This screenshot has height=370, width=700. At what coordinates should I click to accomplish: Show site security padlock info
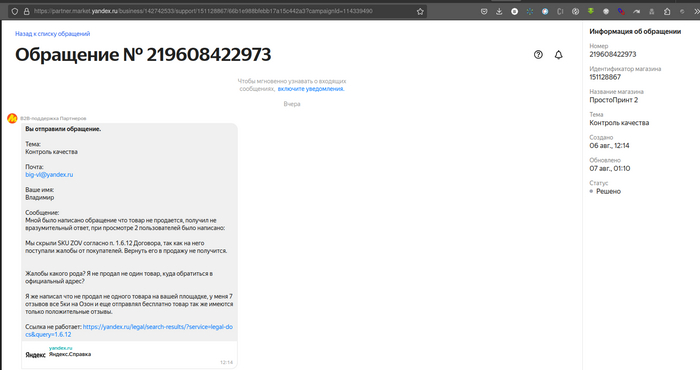pos(26,12)
